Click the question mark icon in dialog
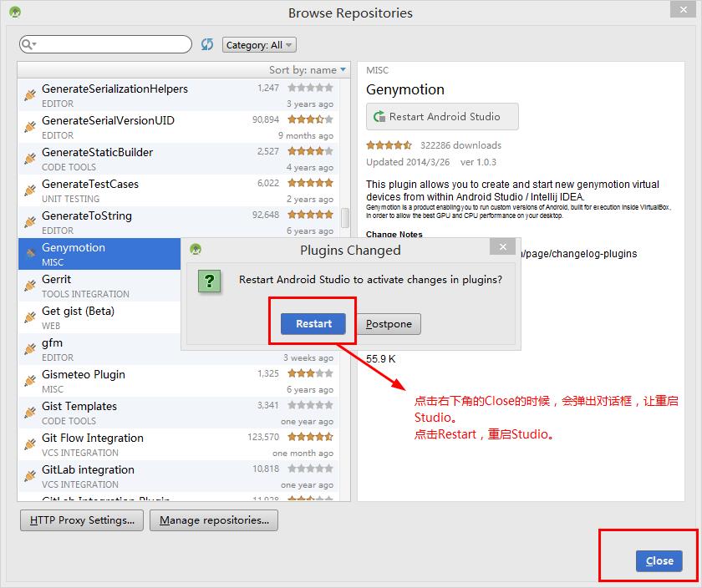 tap(209, 281)
